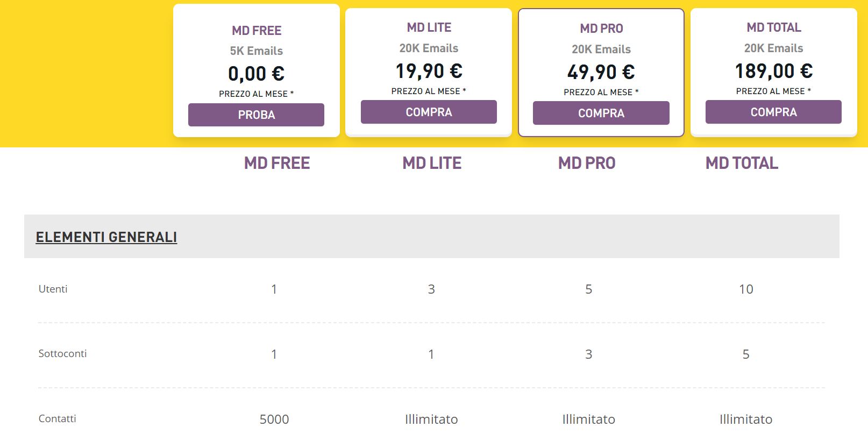Click the MD PRO column header
This screenshot has width=868, height=441.
587,163
